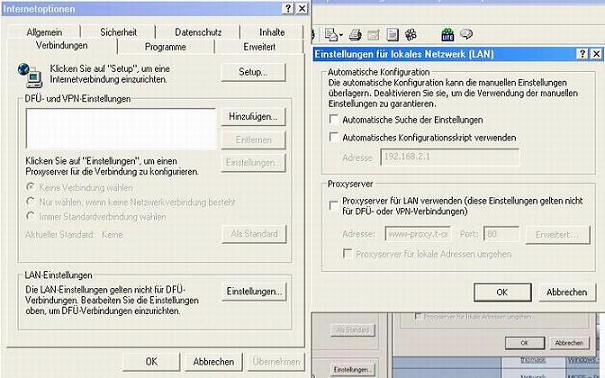The width and height of the screenshot is (605, 378).
Task: Click the Übernehmen button
Action: pos(276,361)
